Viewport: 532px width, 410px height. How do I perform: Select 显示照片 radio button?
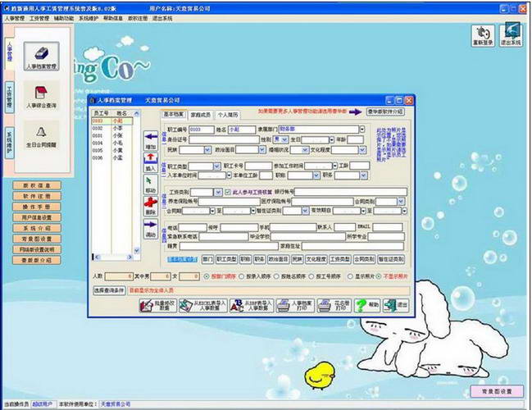tap(350, 276)
